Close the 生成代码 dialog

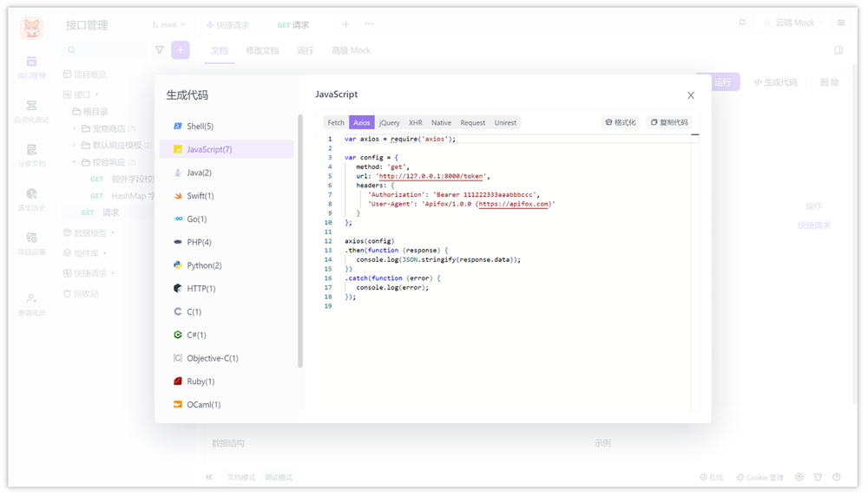coord(691,95)
